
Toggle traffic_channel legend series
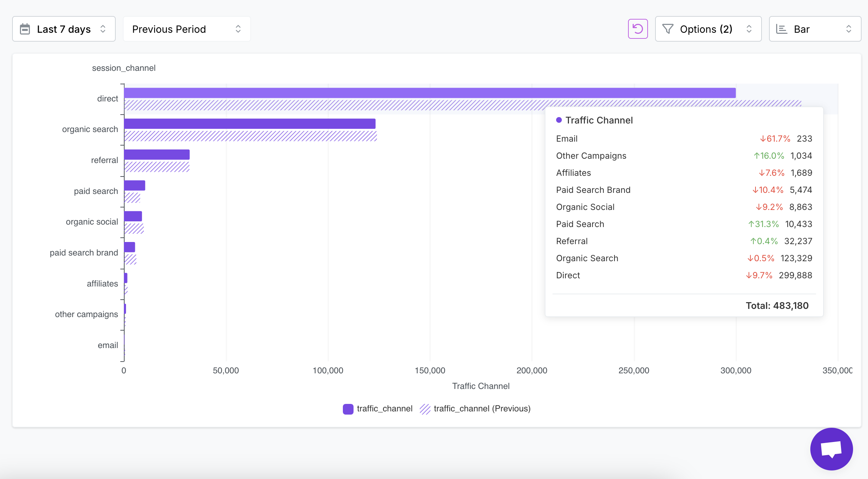click(x=384, y=409)
